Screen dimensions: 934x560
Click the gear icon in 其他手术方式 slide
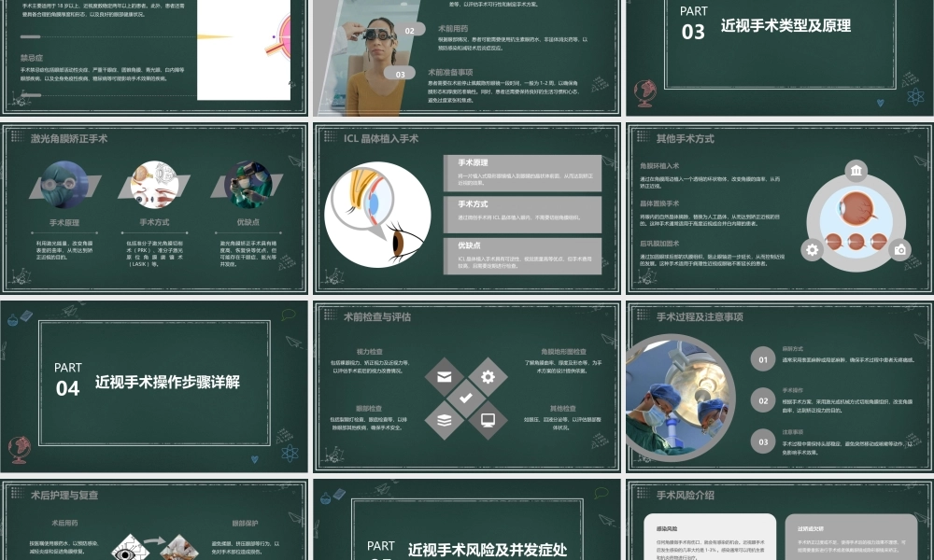(x=812, y=250)
